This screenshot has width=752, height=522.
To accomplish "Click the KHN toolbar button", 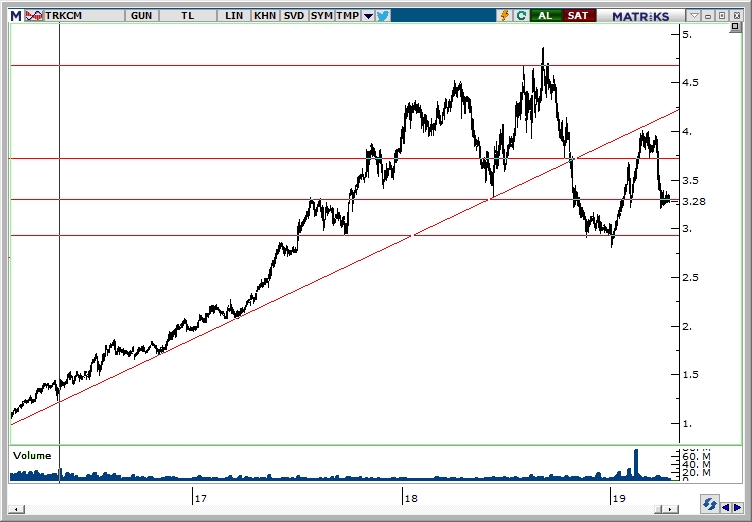I will (265, 16).
